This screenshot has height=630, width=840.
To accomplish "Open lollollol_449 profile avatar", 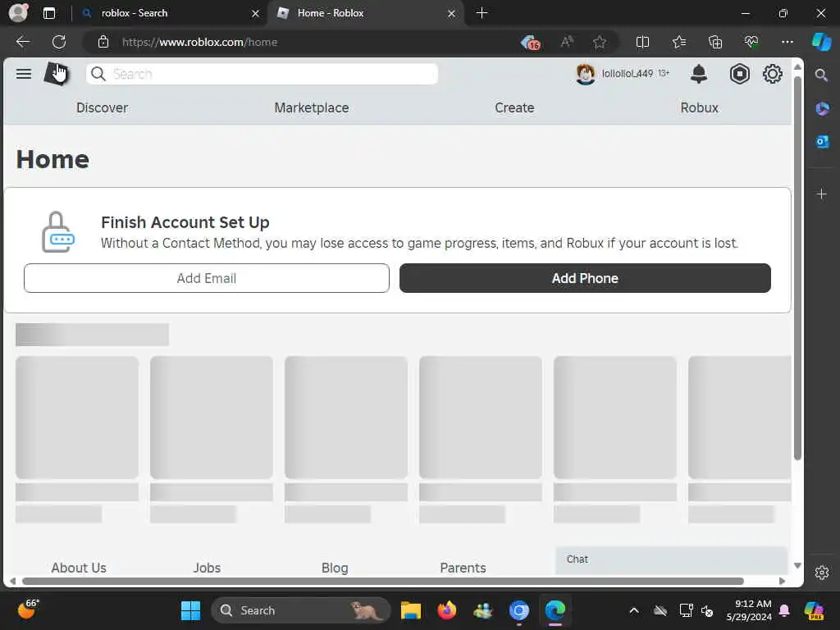I will pos(585,74).
